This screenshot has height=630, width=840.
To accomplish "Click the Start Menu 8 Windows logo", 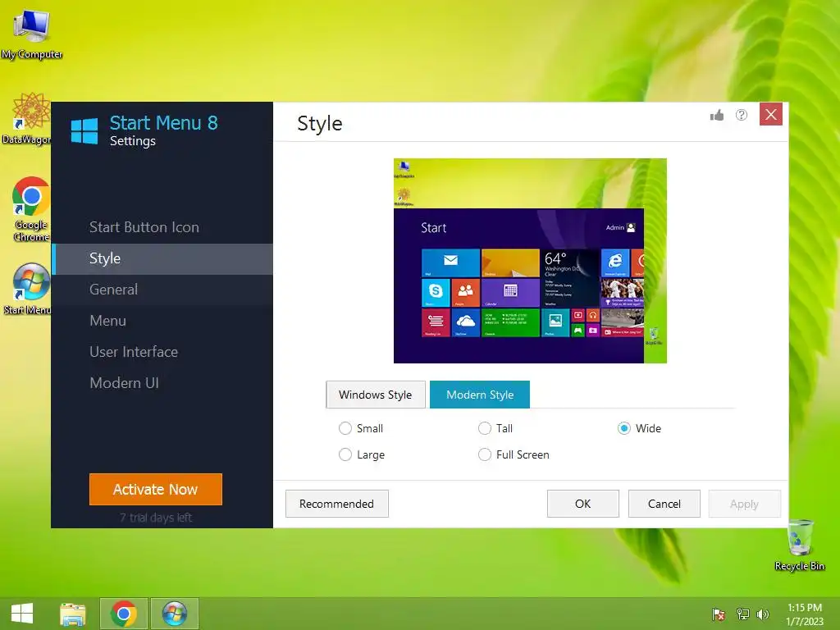I will tap(84, 131).
